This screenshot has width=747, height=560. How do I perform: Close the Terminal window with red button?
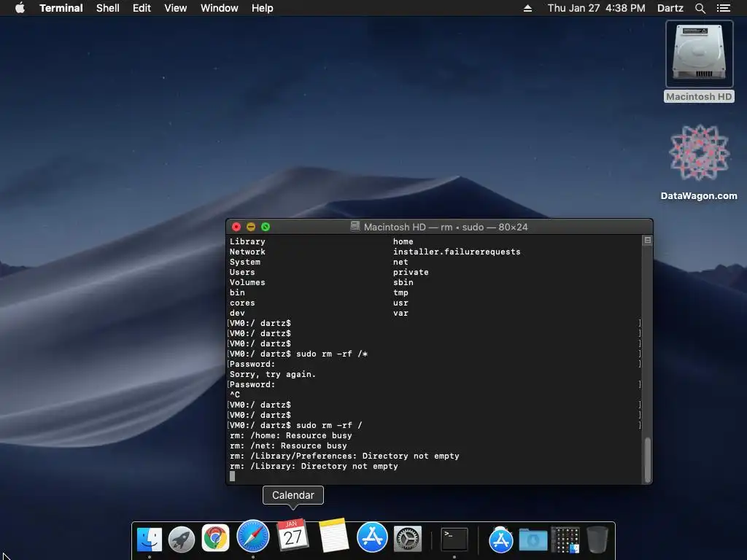pos(236,227)
